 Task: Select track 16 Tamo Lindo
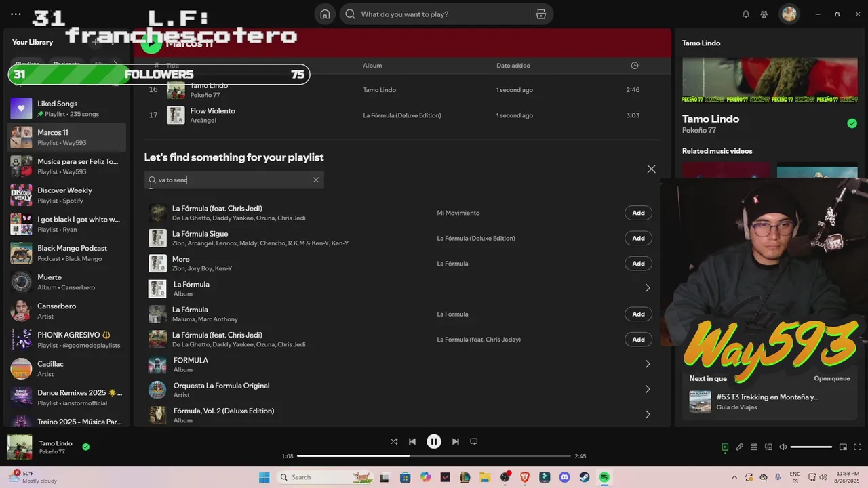click(401, 90)
